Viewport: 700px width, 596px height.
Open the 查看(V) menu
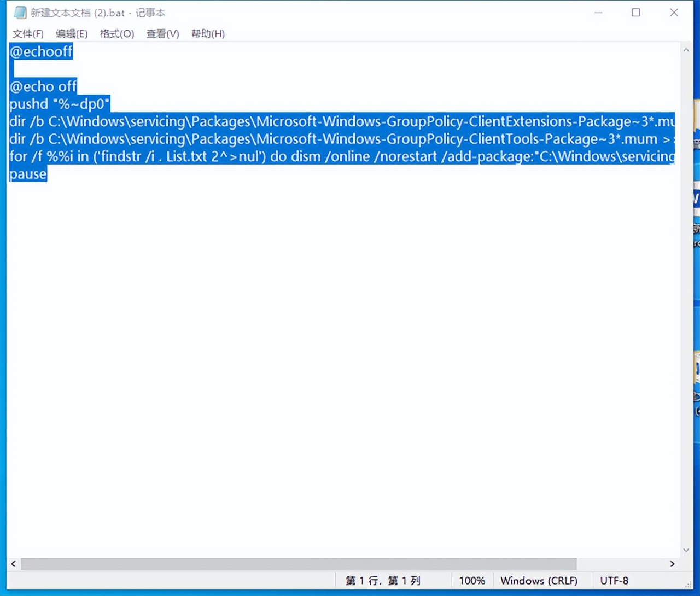[162, 33]
